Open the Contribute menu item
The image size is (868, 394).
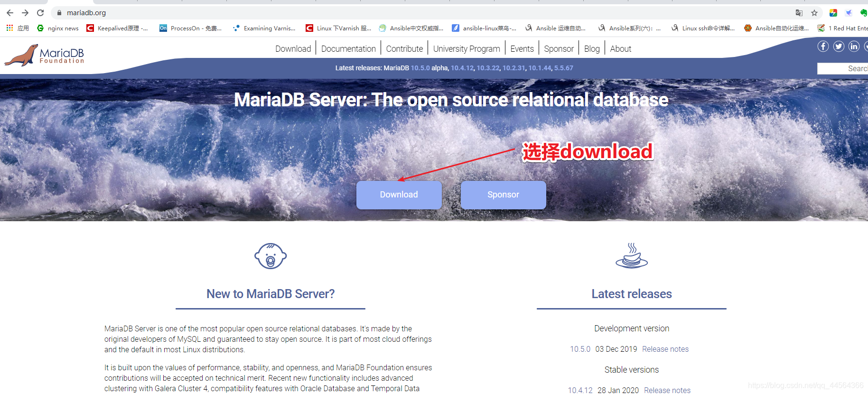(404, 48)
